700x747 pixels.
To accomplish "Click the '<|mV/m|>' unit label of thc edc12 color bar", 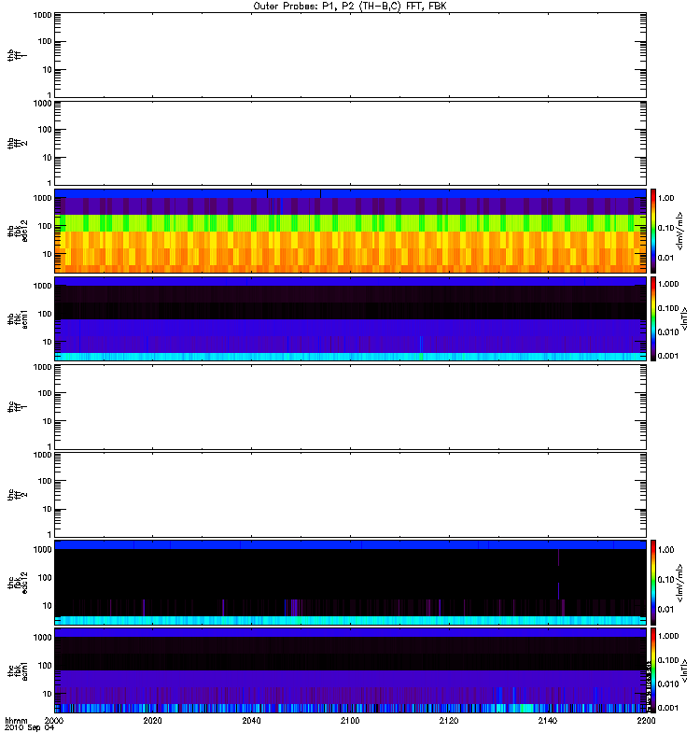I will 680,583.
